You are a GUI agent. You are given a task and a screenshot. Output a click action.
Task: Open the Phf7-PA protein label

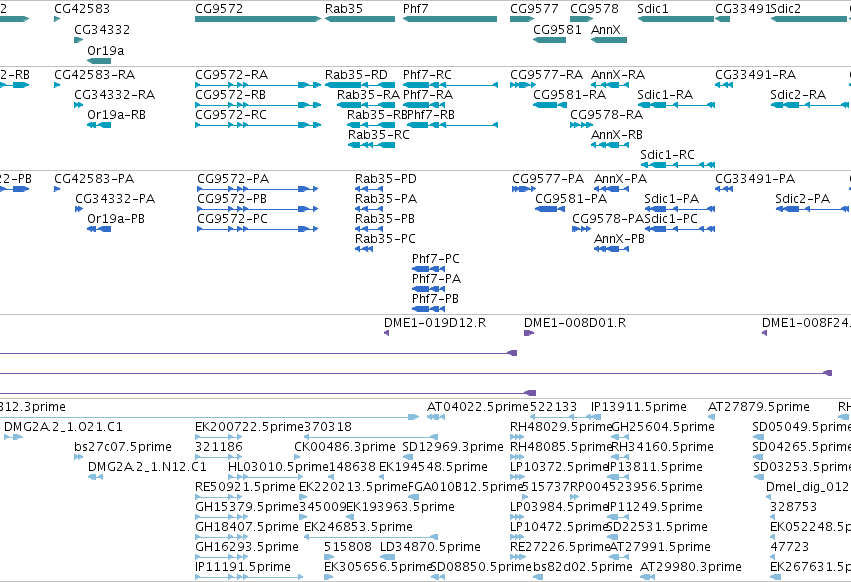coord(436,279)
